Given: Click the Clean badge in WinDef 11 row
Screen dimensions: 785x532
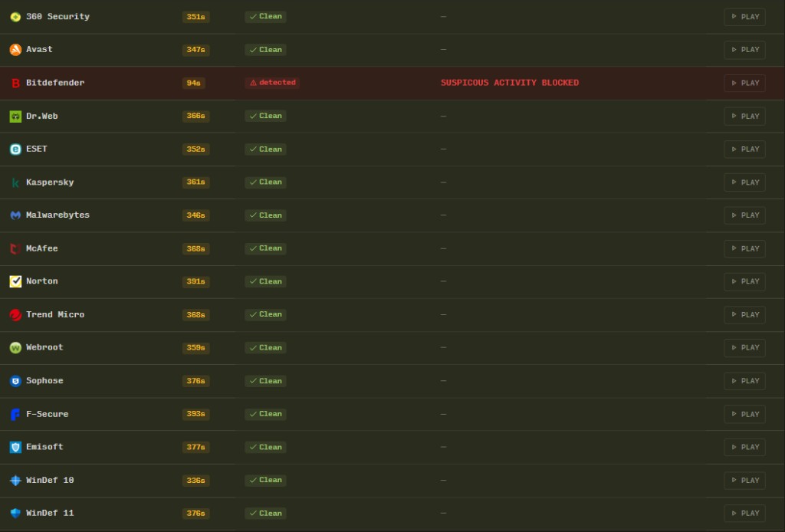Looking at the screenshot, I should (x=265, y=513).
